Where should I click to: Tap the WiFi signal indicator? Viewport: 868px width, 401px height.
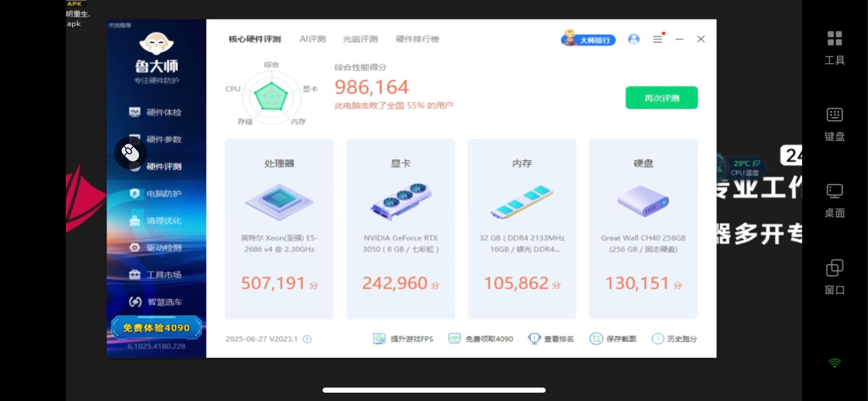pos(835,363)
